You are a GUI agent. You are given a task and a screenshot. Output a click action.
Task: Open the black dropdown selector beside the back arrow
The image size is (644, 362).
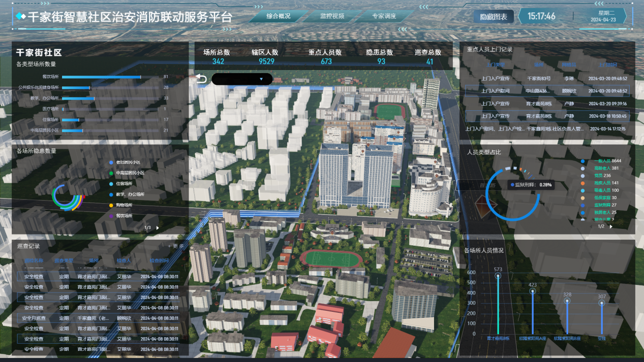(242, 79)
